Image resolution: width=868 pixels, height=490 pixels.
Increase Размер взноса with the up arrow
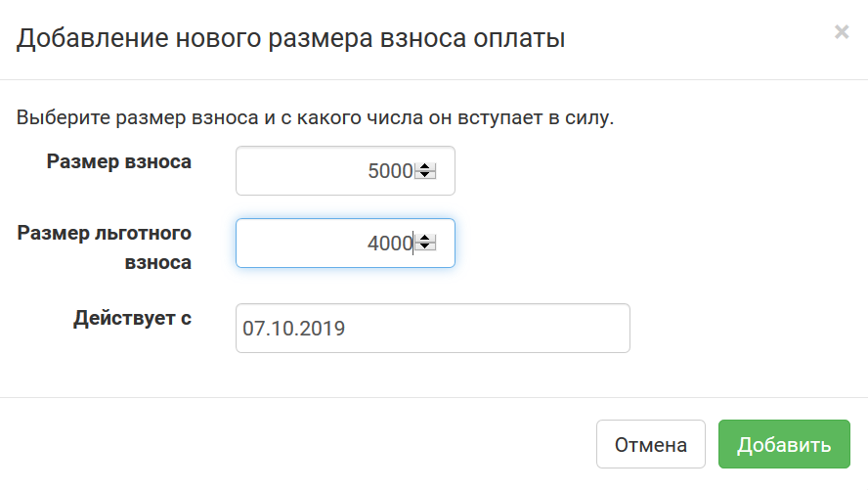[x=425, y=167]
